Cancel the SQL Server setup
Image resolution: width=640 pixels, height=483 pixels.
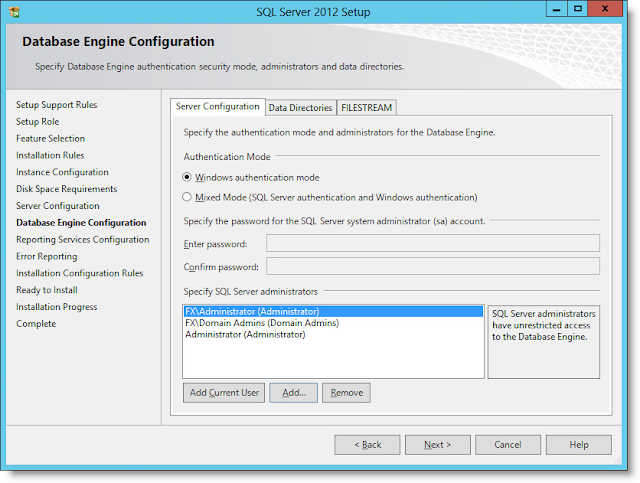[508, 445]
